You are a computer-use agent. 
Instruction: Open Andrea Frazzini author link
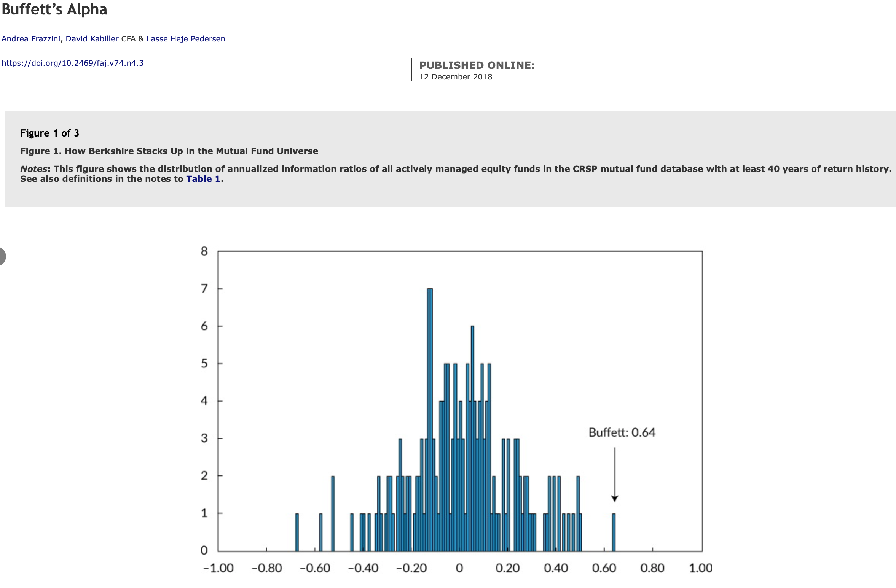[x=31, y=39]
